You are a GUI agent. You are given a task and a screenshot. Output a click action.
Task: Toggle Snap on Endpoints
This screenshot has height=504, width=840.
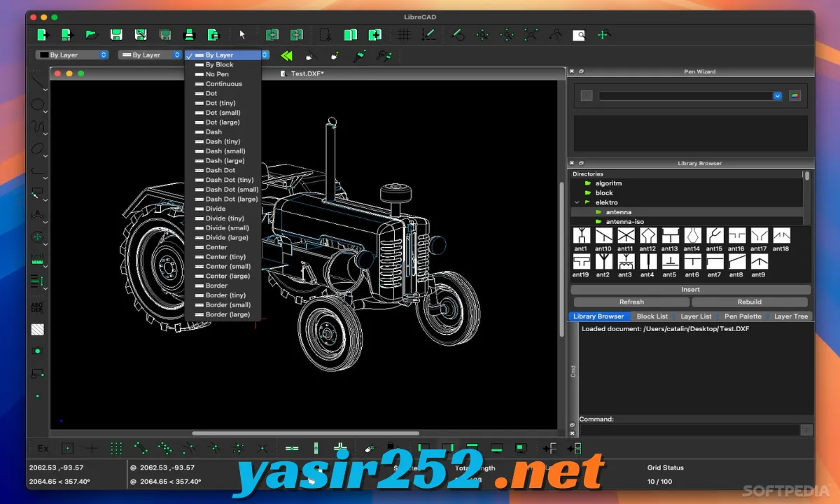point(141,448)
